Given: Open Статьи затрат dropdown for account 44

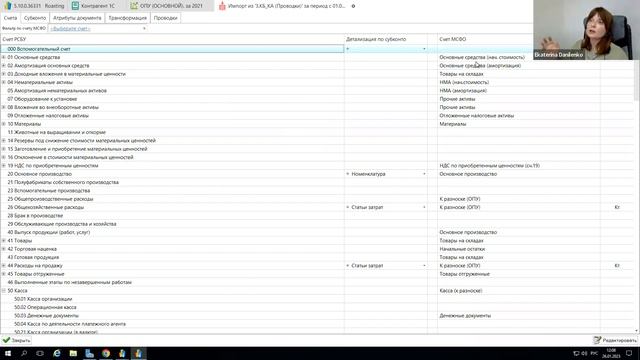Looking at the screenshot, I should pyautogui.click(x=424, y=266).
